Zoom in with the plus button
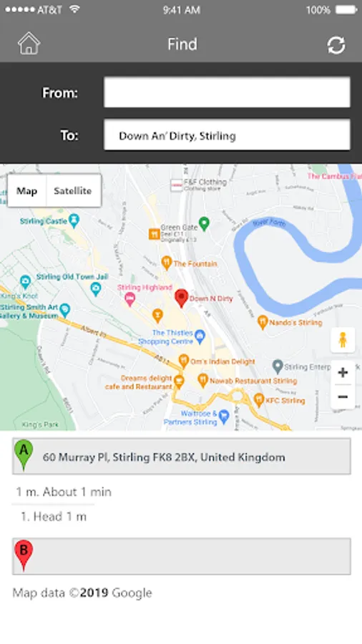The width and height of the screenshot is (362, 644). 343,373
